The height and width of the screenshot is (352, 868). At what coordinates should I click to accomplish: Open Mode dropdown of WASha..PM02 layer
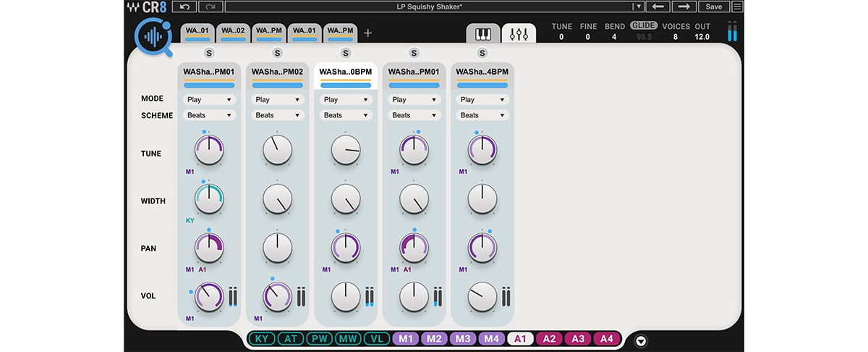(x=277, y=99)
